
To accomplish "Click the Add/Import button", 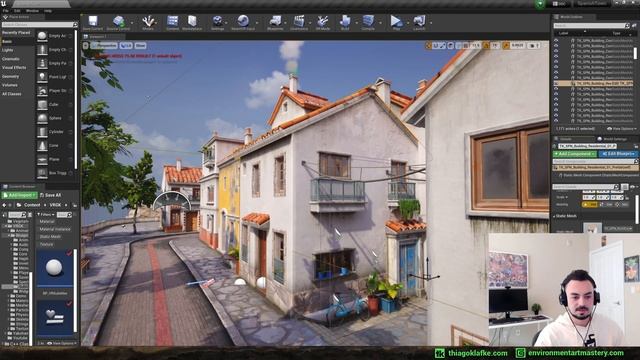I will tap(19, 196).
